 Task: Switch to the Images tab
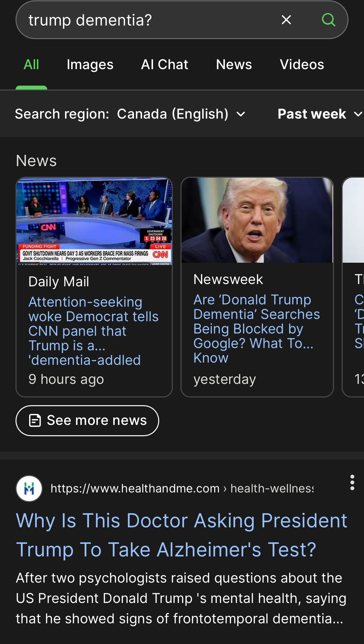click(90, 65)
